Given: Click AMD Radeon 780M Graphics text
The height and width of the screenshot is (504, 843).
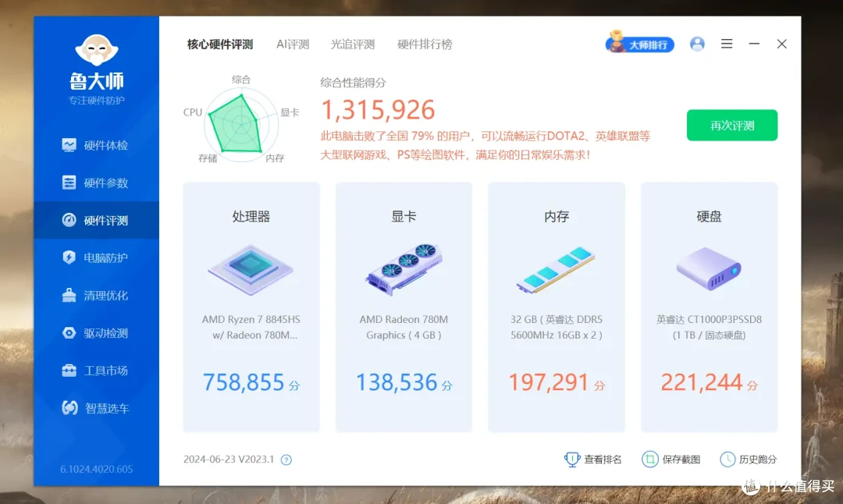Looking at the screenshot, I should tap(404, 327).
